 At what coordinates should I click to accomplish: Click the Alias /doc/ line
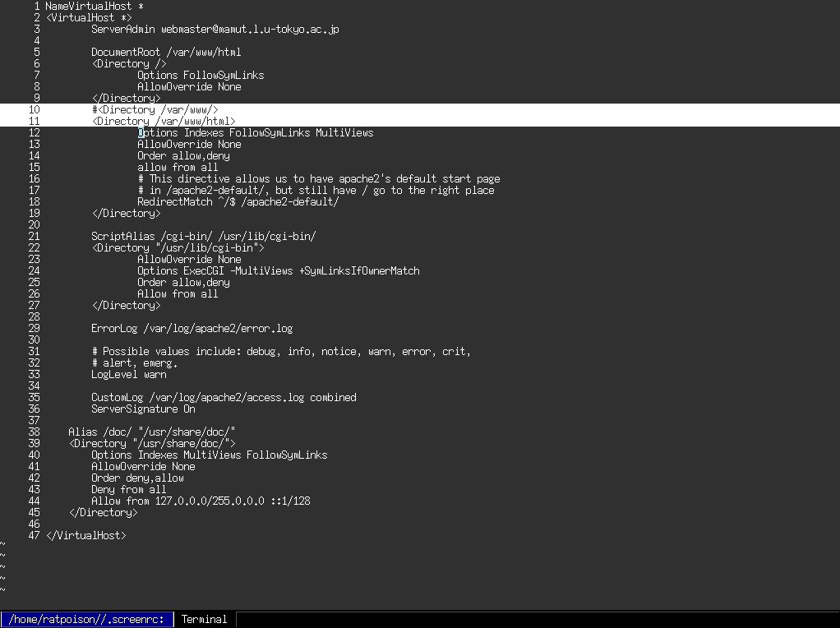(x=152, y=432)
